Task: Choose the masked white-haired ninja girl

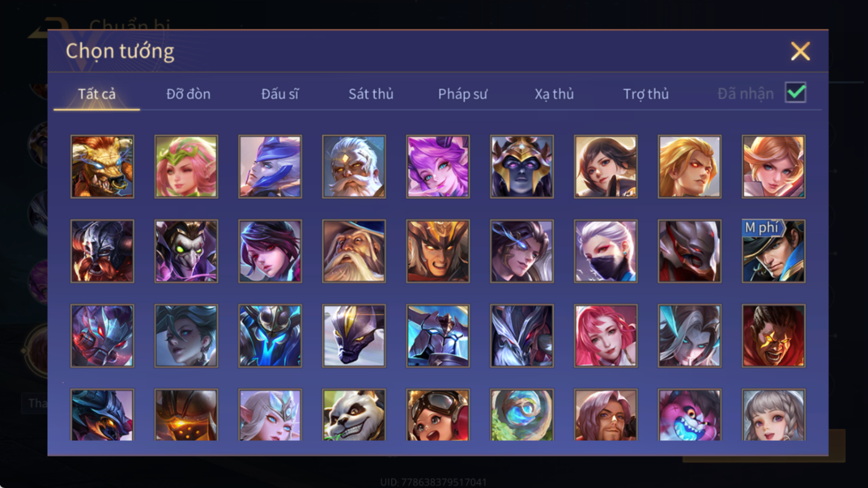Action: 606,251
